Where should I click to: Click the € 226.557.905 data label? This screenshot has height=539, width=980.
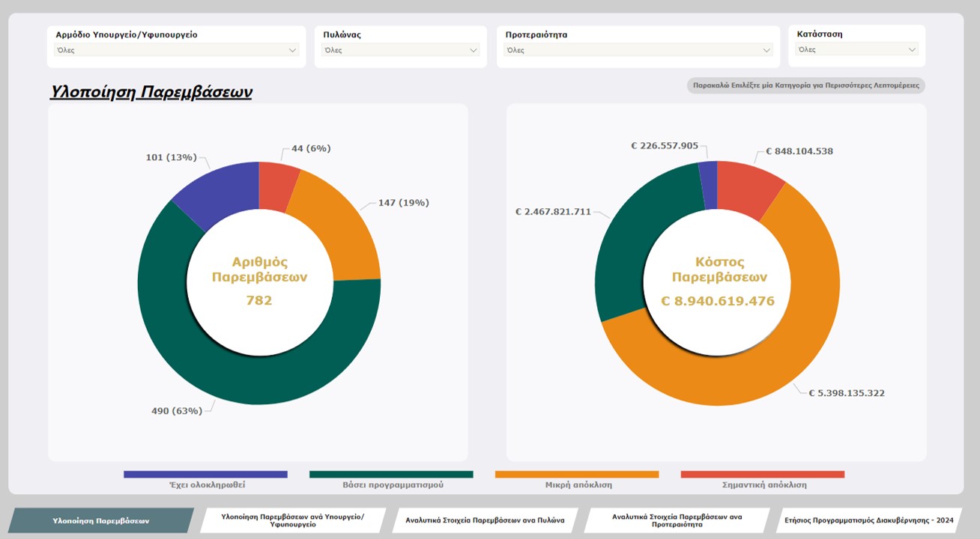tap(665, 146)
